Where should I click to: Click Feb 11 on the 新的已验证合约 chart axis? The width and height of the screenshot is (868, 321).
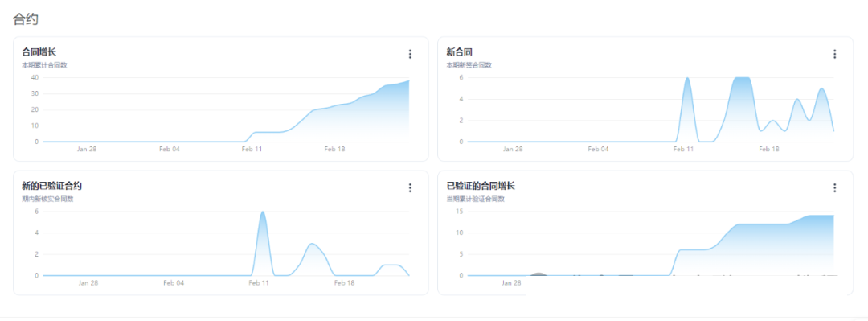pos(259,282)
